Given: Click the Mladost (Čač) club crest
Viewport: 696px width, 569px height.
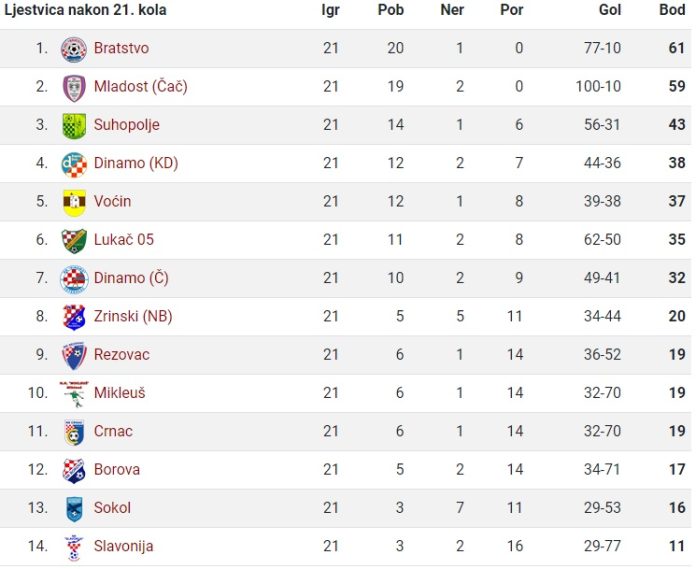Looking at the screenshot, I should (74, 88).
